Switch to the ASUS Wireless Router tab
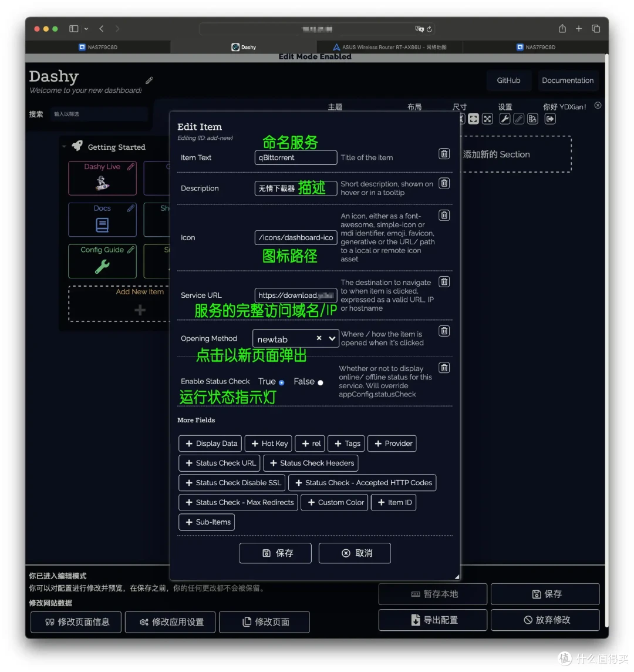Screen dimensions: 634x672 (390, 47)
